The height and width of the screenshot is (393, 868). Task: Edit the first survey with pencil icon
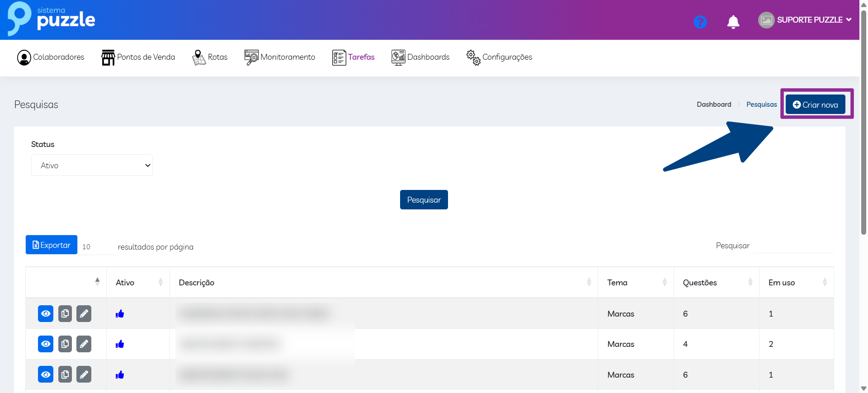(x=84, y=313)
